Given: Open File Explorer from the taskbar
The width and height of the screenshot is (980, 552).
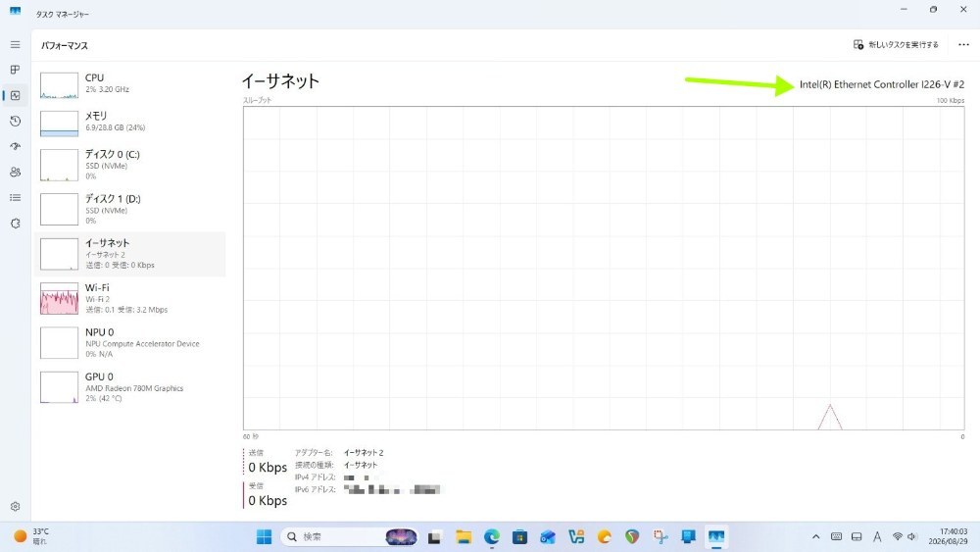Looking at the screenshot, I should click(464, 536).
